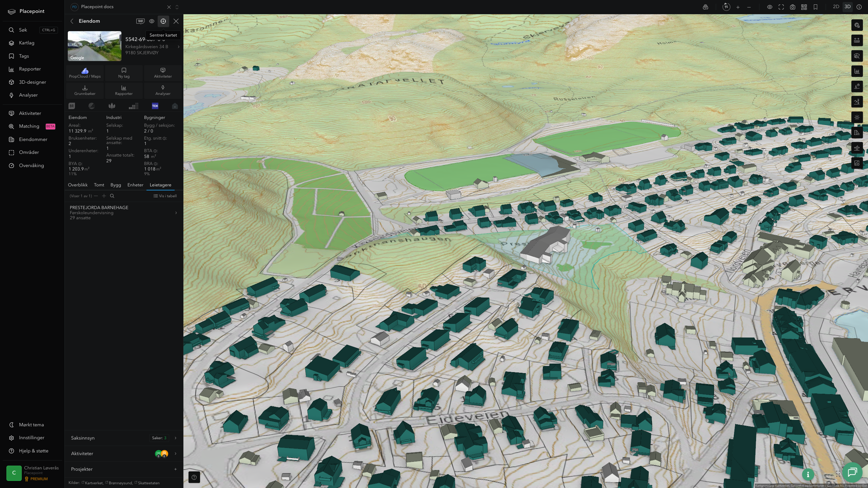The image size is (868, 488).
Task: Expand the Aktiviteter section at panel bottom
Action: click(x=124, y=453)
